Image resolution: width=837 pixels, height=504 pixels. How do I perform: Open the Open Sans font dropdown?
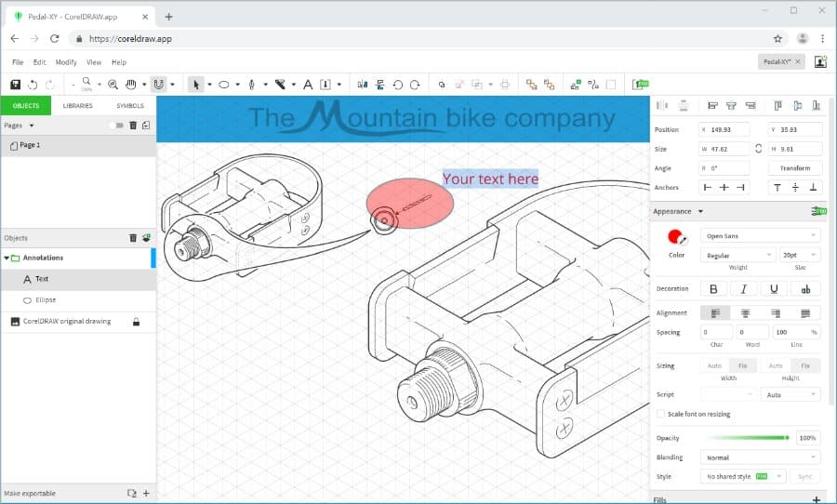click(x=760, y=236)
